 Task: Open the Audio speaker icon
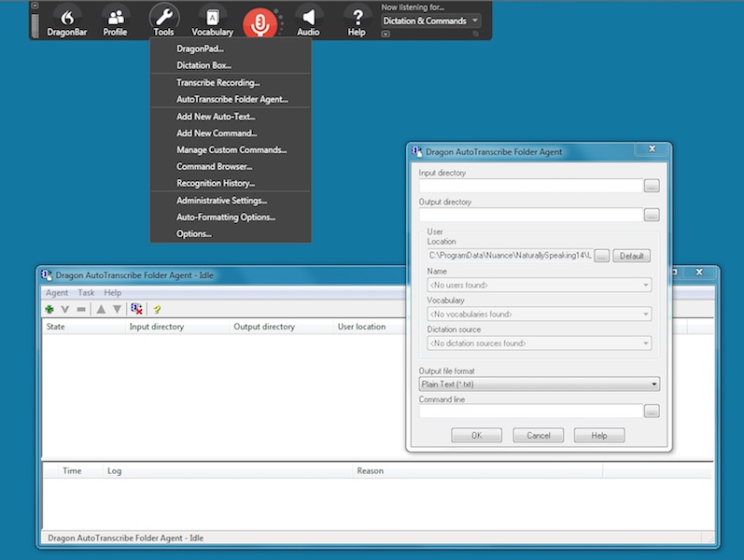[x=307, y=17]
